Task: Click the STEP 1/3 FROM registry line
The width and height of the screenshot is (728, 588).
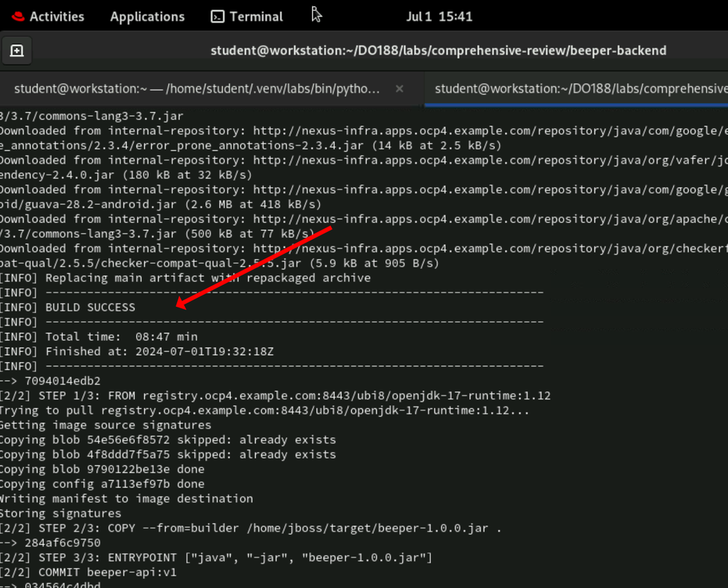Action: pyautogui.click(x=275, y=396)
